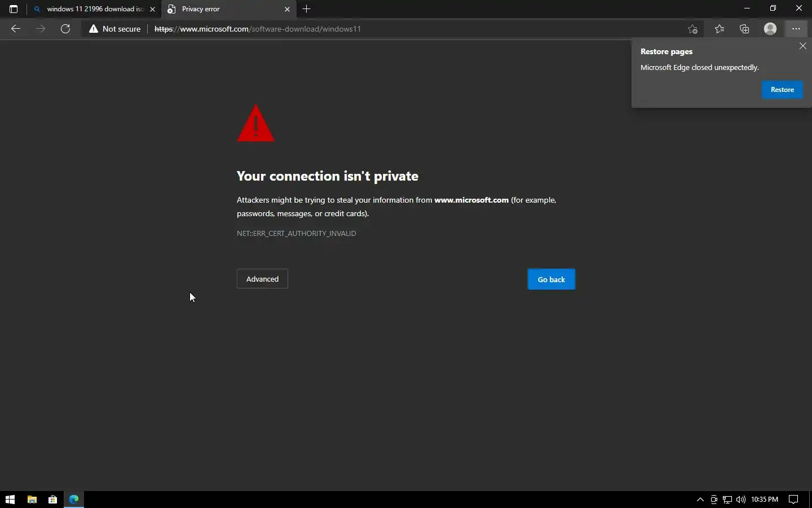Minimize the Edge window
812x508 pixels.
tap(747, 8)
